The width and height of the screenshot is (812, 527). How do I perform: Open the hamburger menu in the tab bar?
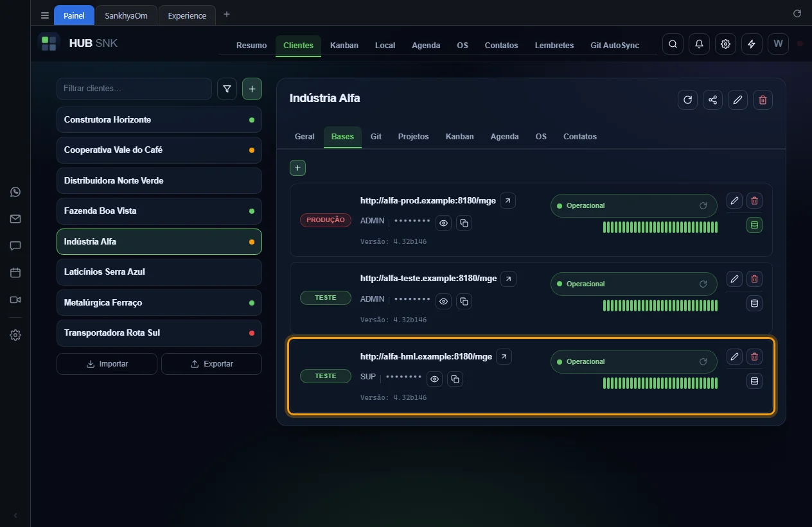coord(44,15)
